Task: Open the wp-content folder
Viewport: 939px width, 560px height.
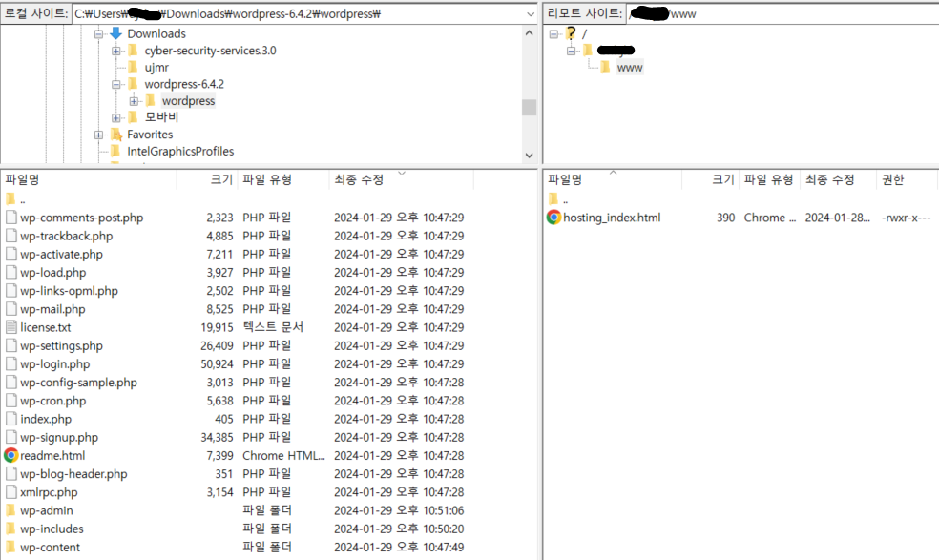Action: pyautogui.click(x=51, y=547)
